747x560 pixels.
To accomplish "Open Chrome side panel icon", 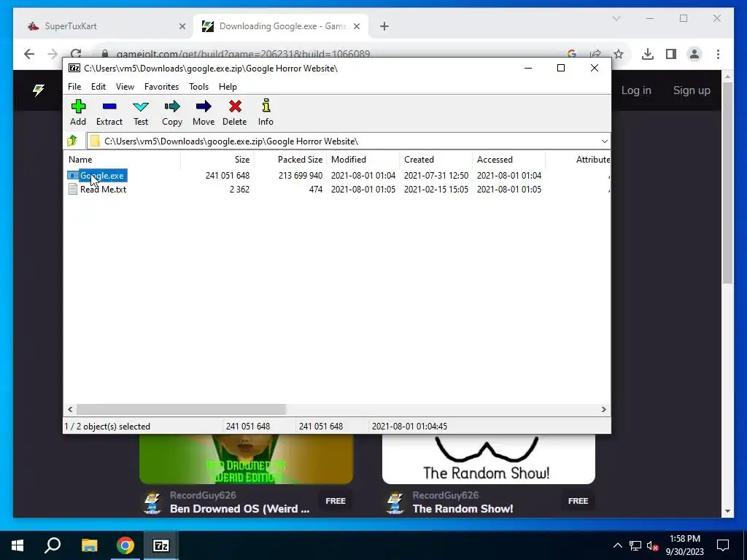I will pyautogui.click(x=671, y=54).
